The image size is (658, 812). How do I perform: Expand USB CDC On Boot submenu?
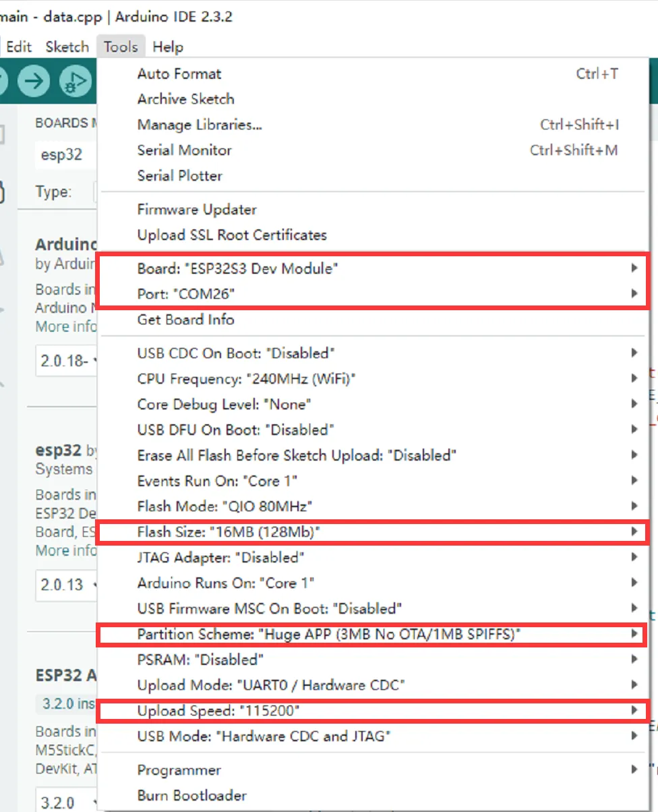pyautogui.click(x=373, y=353)
